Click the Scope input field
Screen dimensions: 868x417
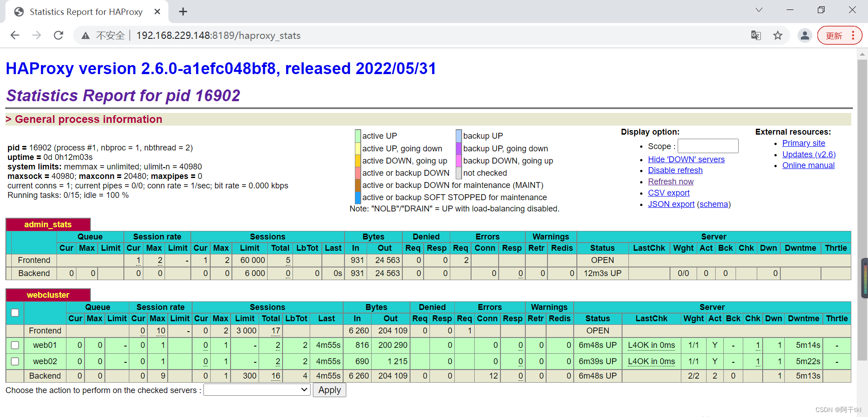(708, 146)
